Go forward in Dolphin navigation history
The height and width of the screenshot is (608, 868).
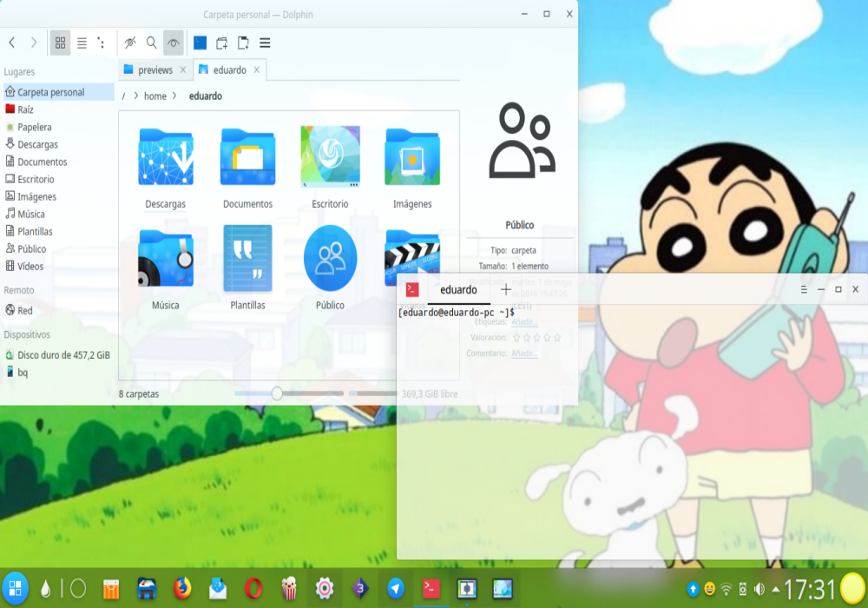click(34, 43)
